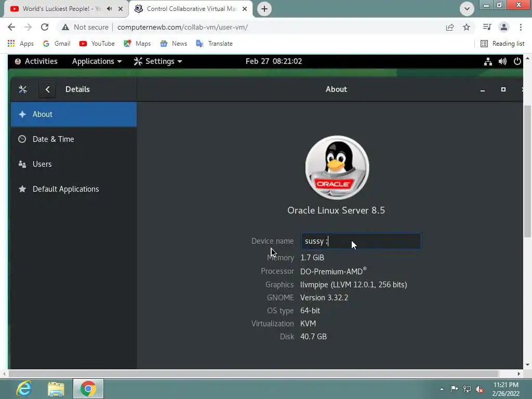Click the GNOME Version 3.32.2 text

click(x=324, y=298)
